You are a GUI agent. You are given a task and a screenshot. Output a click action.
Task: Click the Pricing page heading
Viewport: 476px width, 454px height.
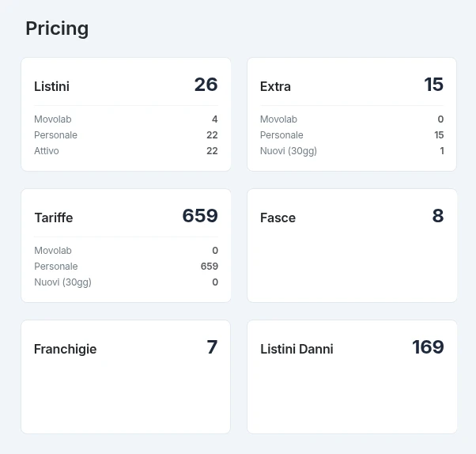(57, 28)
